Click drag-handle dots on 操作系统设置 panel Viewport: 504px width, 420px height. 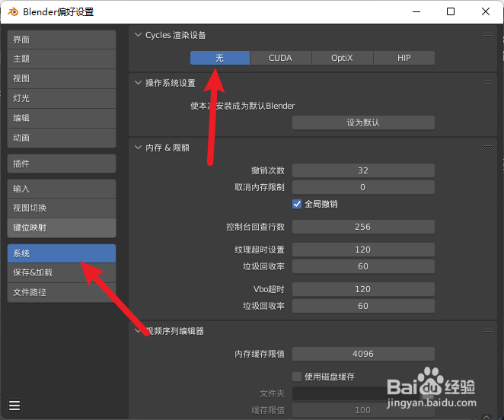pos(487,83)
